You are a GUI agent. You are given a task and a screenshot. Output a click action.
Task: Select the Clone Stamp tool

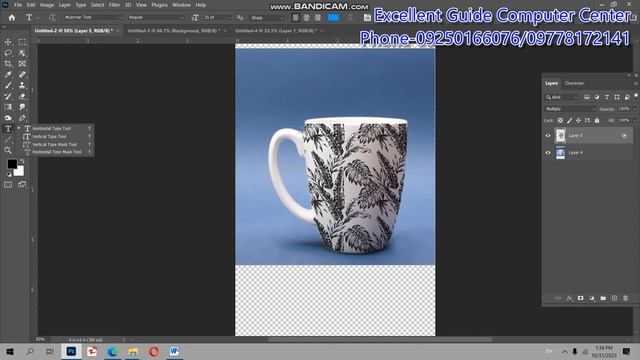22,85
